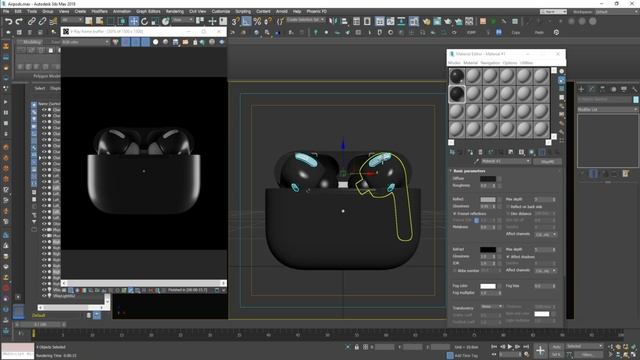Open selection filter All dropdown
The height and width of the screenshot is (360, 640).
coord(71,20)
